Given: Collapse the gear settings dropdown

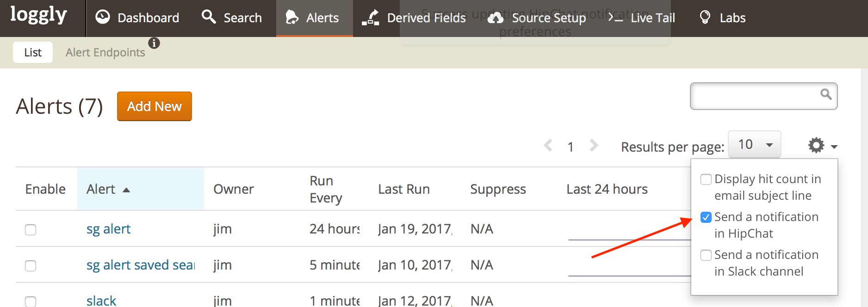Looking at the screenshot, I should 822,146.
